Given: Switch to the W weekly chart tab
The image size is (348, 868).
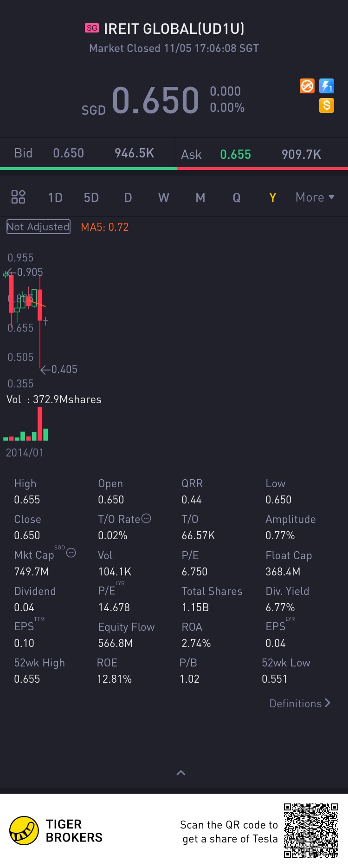Looking at the screenshot, I should click(x=164, y=198).
